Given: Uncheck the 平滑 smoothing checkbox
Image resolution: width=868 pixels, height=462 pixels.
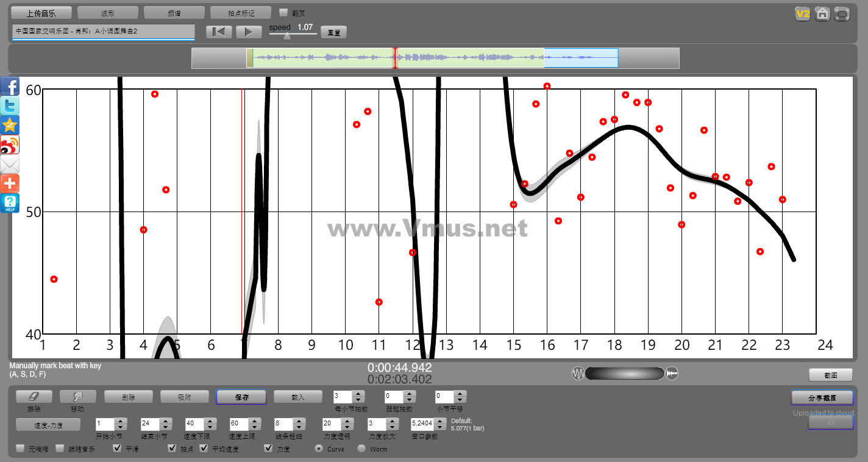Looking at the screenshot, I should pos(118,449).
